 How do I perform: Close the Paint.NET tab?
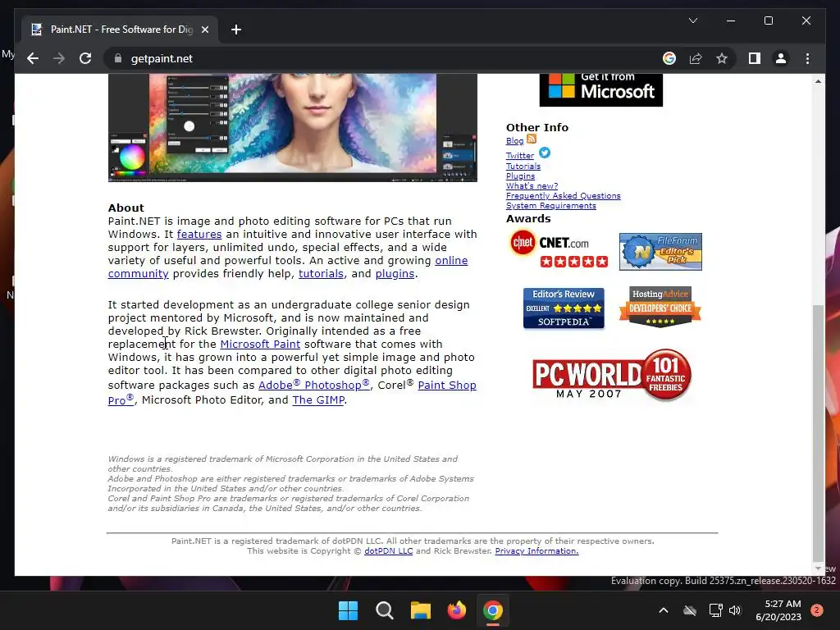(204, 30)
